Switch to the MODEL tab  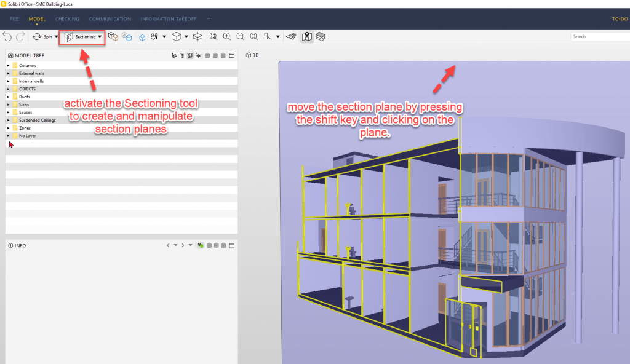37,19
